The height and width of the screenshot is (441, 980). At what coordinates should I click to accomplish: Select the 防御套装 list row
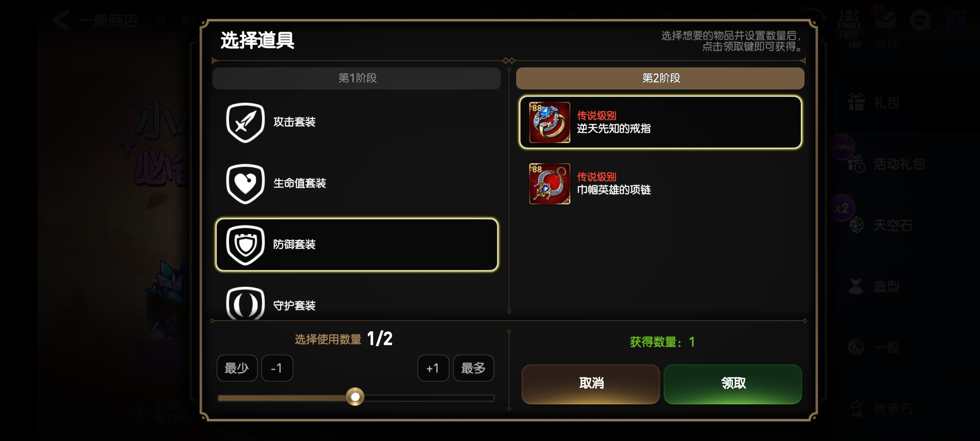pos(356,245)
